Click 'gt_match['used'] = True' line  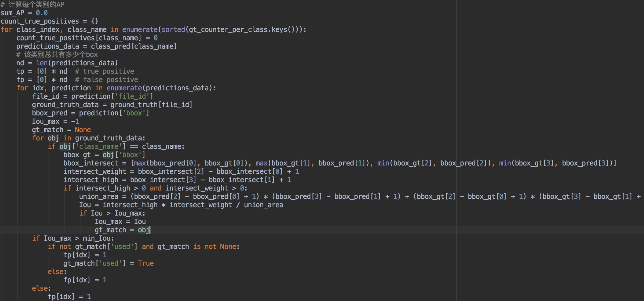click(108, 263)
